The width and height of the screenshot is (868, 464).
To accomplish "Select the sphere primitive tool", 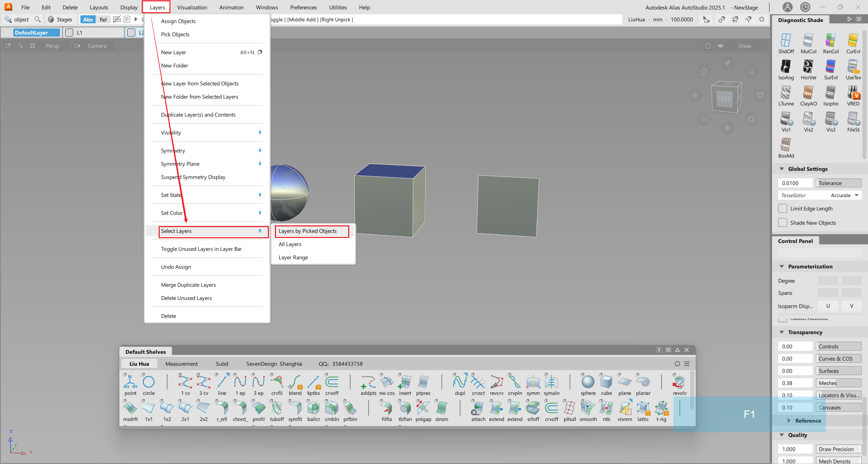I will pos(588,382).
